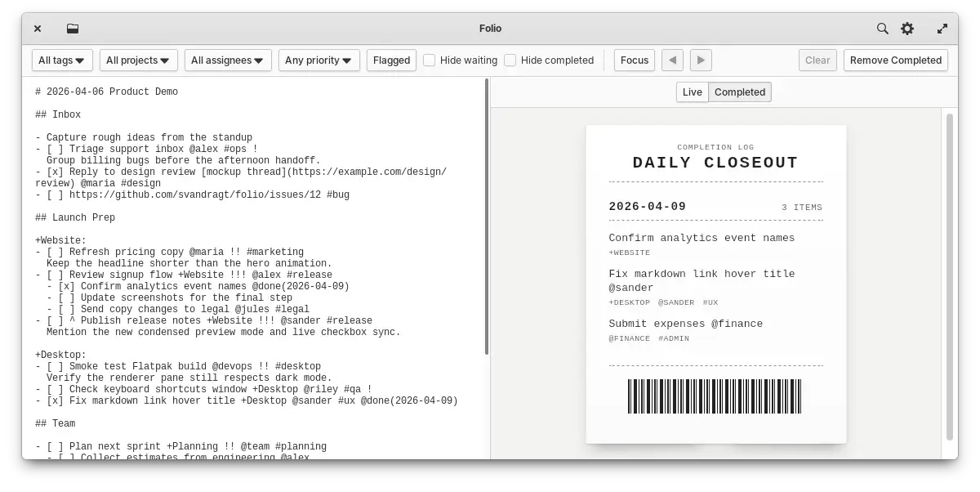Click 'Fix markdown link hover title' receipt item
Screen dimensions: 980x492
[702, 280]
